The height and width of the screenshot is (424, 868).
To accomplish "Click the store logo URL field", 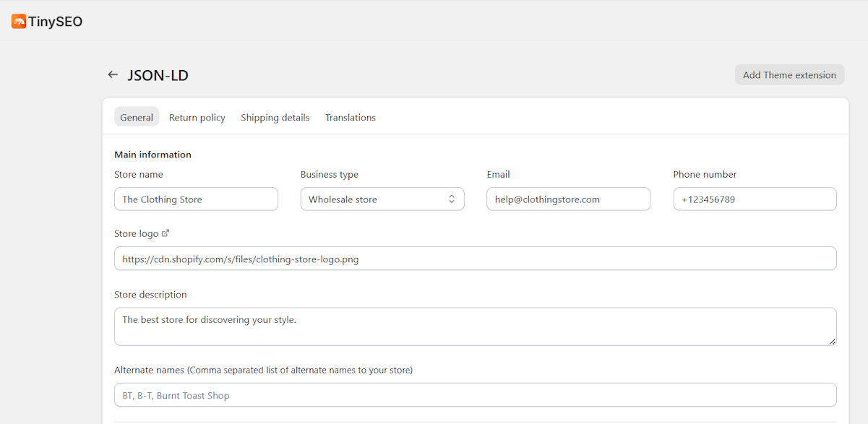I will point(476,258).
